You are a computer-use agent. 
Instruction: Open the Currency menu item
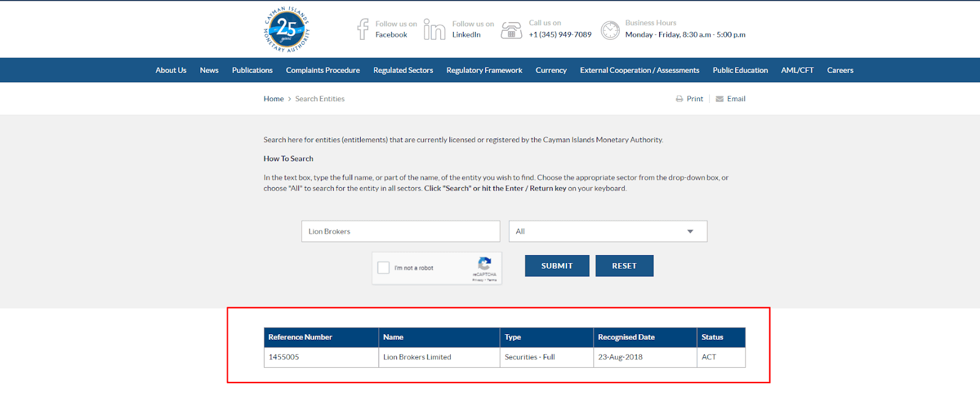[x=551, y=71]
